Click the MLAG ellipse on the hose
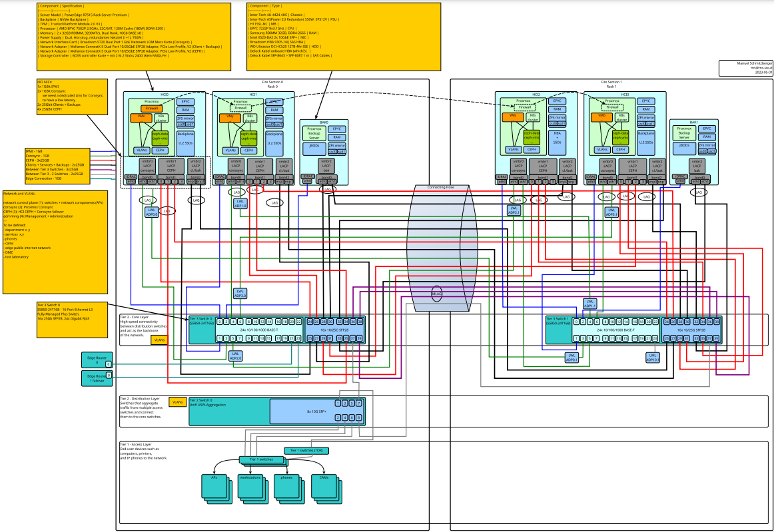This screenshot has width=774, height=532. point(437,293)
